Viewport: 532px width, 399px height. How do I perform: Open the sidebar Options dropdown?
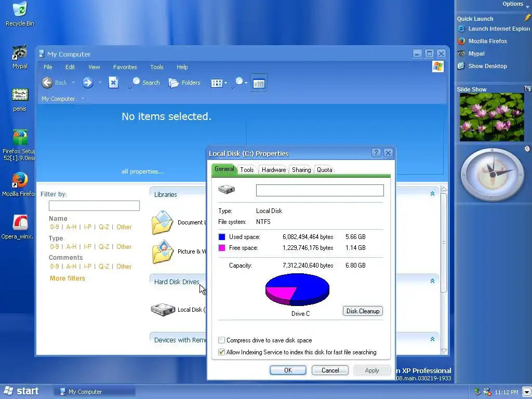click(516, 4)
